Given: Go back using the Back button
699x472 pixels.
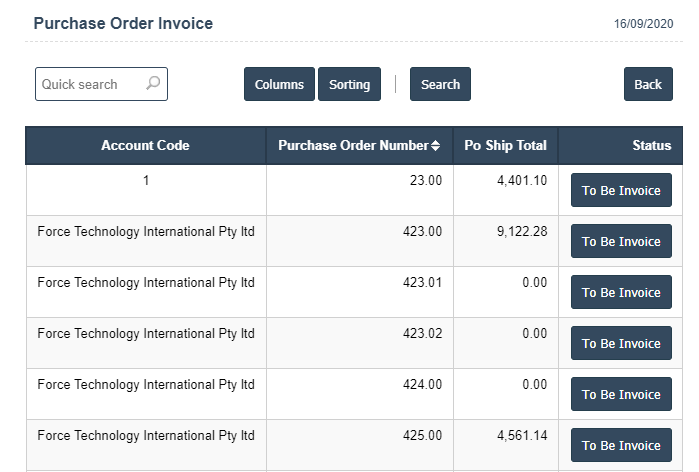Looking at the screenshot, I should pyautogui.click(x=648, y=84).
